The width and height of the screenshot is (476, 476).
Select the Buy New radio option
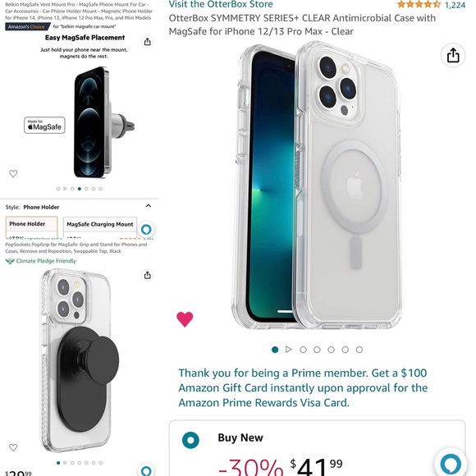pos(190,440)
